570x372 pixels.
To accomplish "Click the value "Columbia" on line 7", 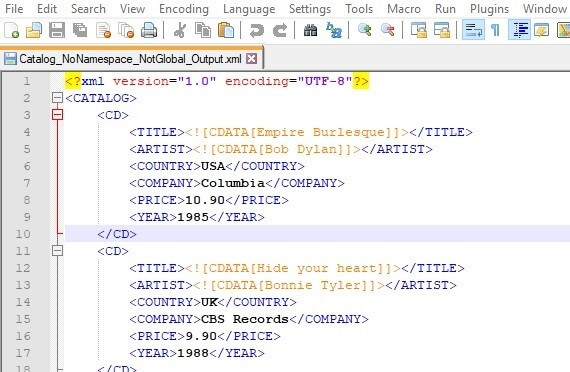I will (x=233, y=183).
